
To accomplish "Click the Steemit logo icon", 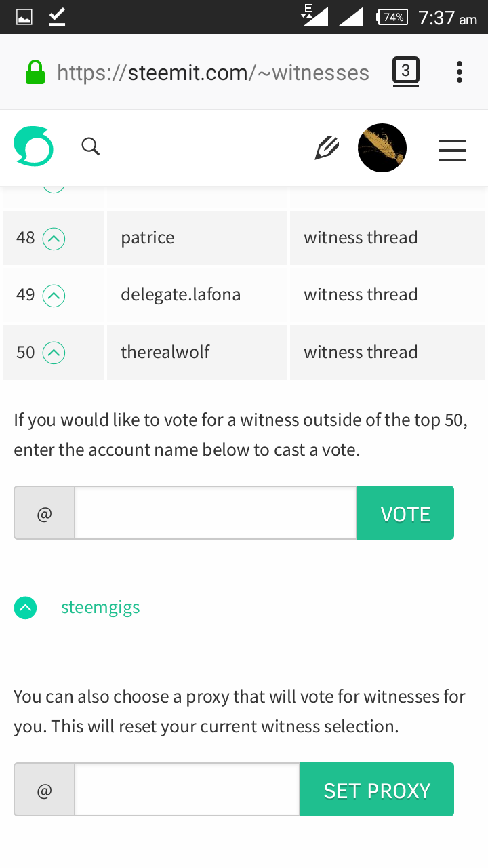I will [x=33, y=147].
